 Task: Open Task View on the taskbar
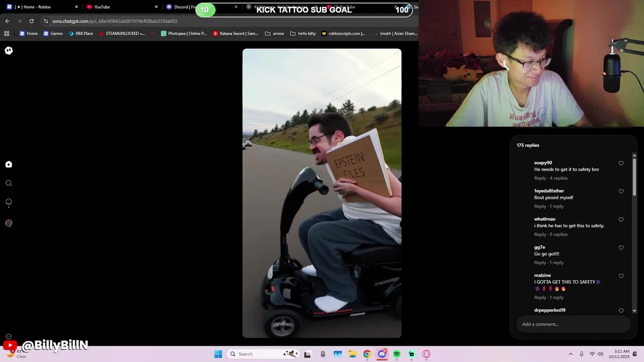pyautogui.click(x=307, y=354)
